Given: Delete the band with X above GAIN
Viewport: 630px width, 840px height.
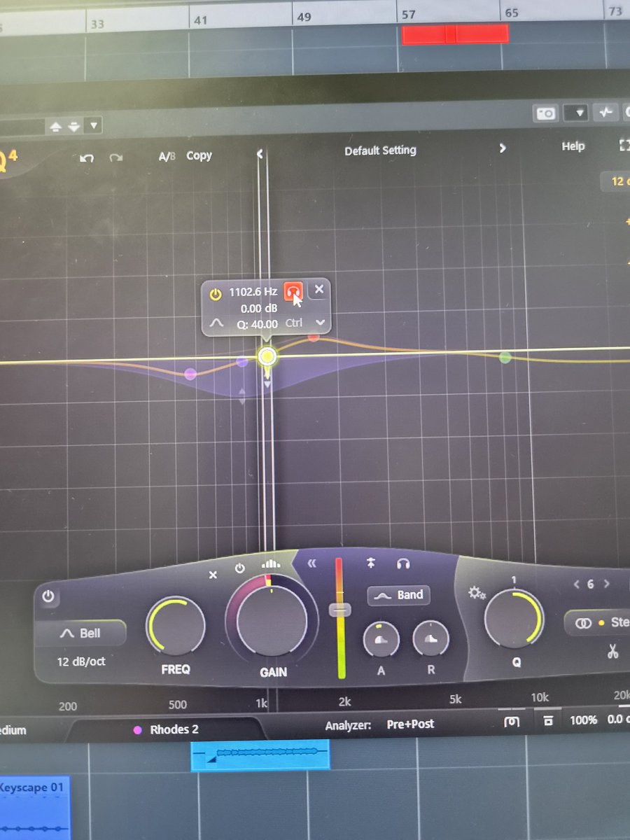Looking at the screenshot, I should (213, 575).
